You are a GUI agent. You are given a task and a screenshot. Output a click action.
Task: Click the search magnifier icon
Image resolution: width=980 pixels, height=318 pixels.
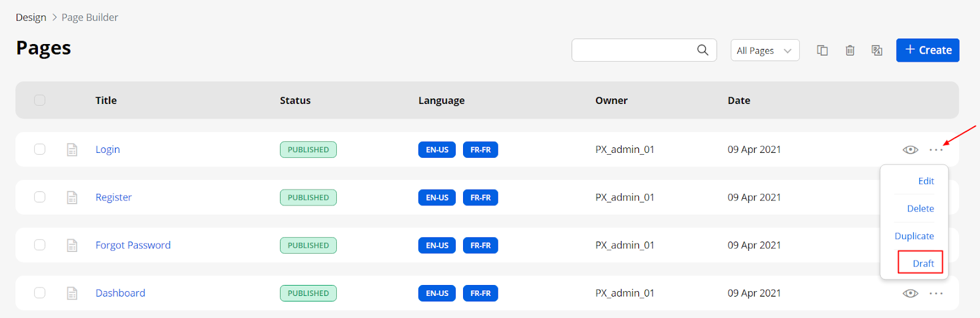coord(703,50)
